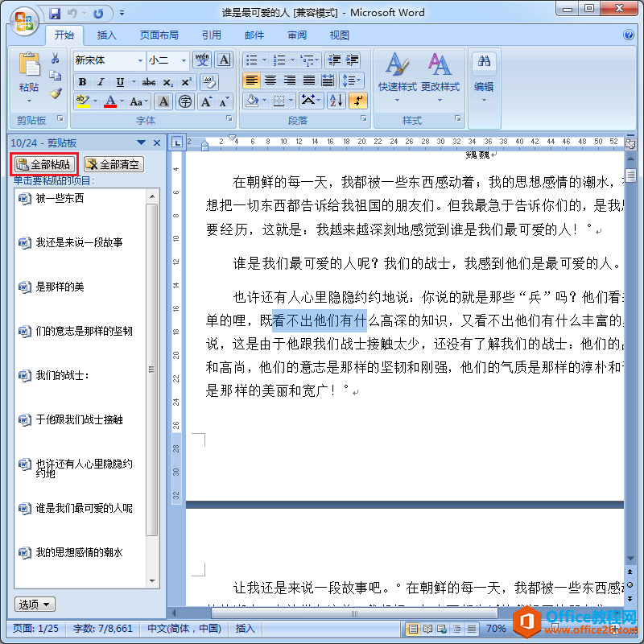644x644 pixels.
Task: Click the Phonetic Guide wén icon
Action: (x=202, y=60)
